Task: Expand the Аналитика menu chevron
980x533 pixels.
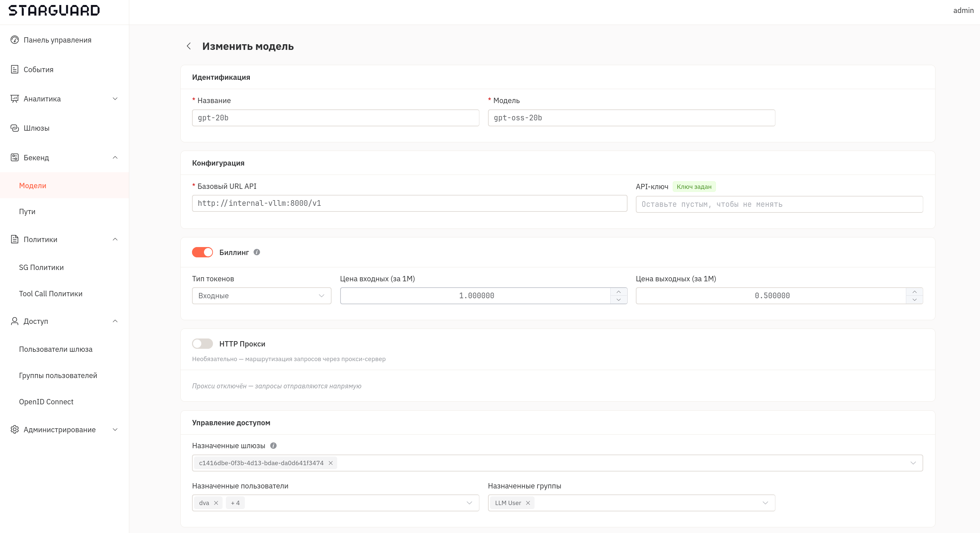Action: [x=115, y=99]
